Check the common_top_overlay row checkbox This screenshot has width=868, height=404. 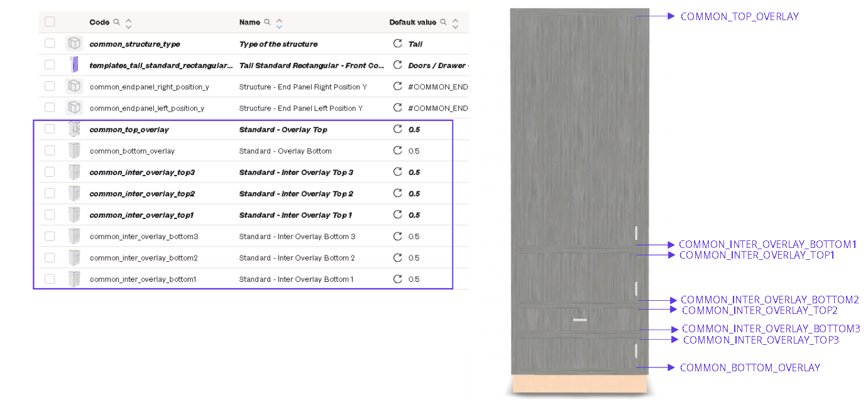click(50, 129)
